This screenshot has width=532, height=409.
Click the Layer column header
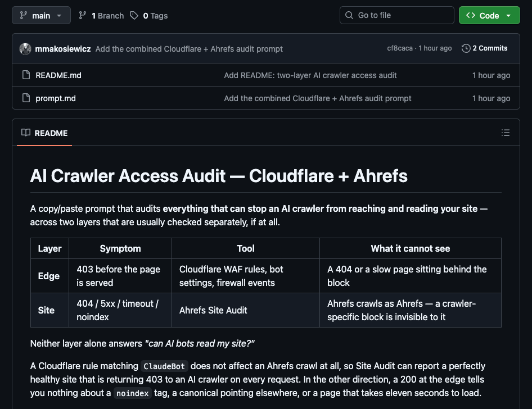[49, 248]
